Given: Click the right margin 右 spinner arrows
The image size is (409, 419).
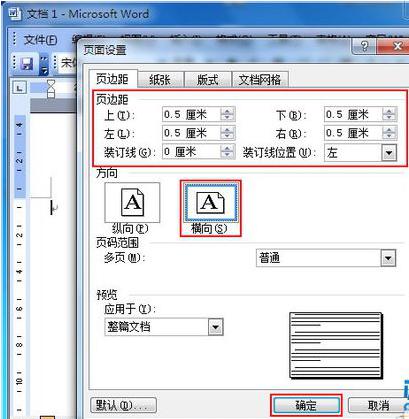Looking at the screenshot, I should (389, 133).
